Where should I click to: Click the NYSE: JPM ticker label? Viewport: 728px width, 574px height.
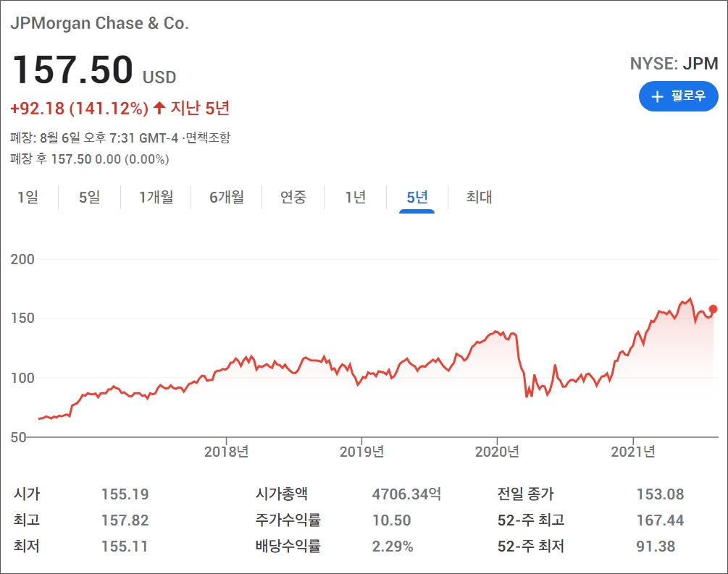[674, 64]
